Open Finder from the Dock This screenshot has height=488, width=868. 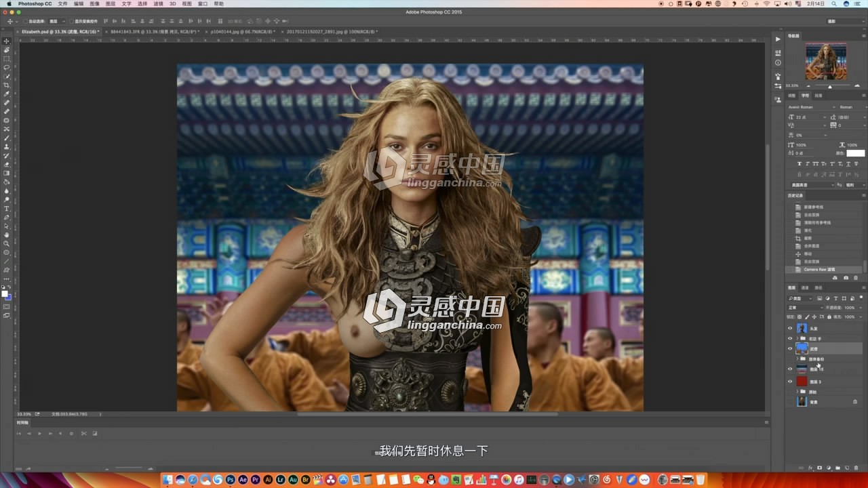[167, 480]
